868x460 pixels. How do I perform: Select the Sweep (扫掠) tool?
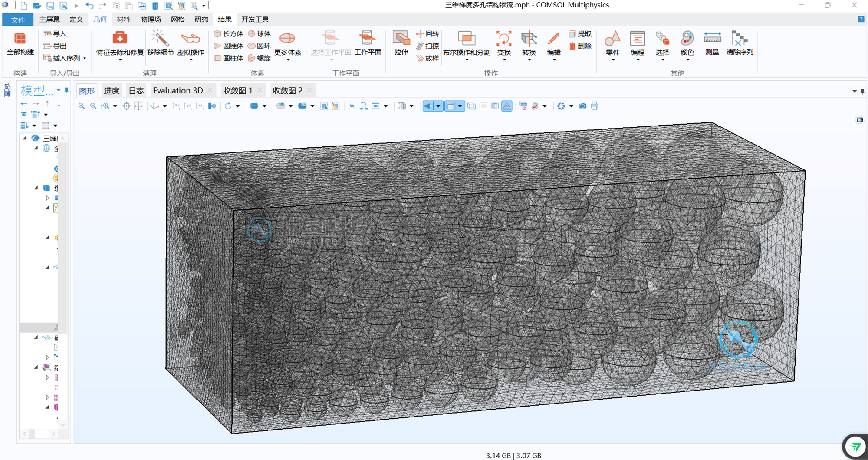click(x=427, y=46)
